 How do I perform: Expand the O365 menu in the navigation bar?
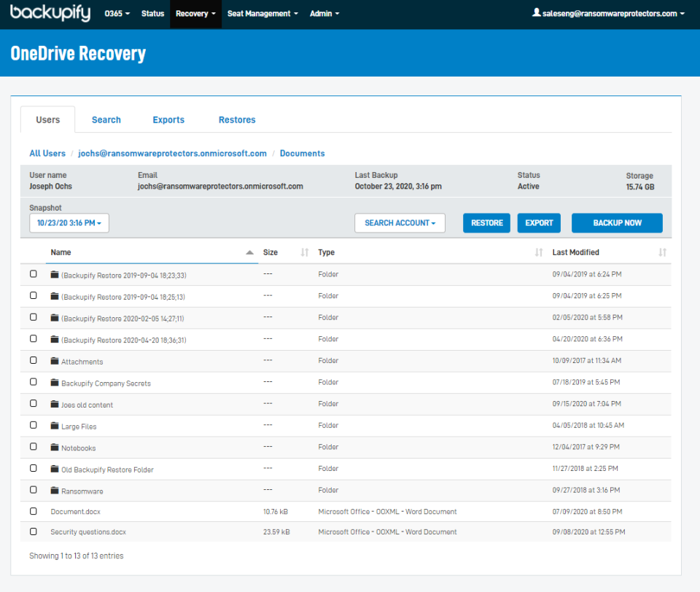(x=117, y=13)
